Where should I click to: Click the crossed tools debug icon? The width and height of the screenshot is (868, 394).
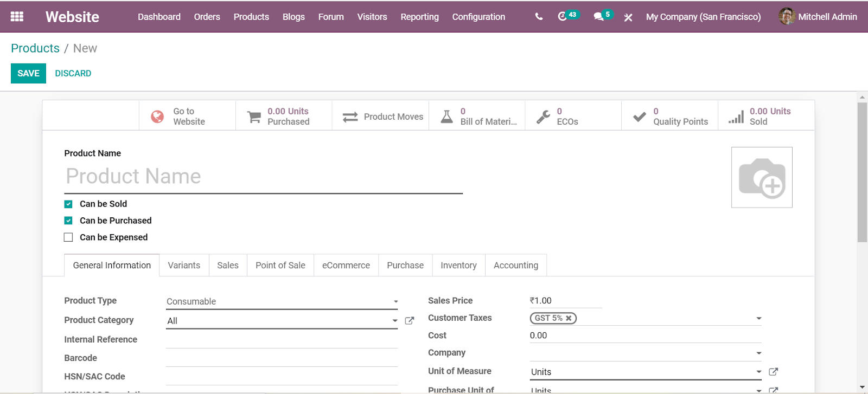click(628, 17)
